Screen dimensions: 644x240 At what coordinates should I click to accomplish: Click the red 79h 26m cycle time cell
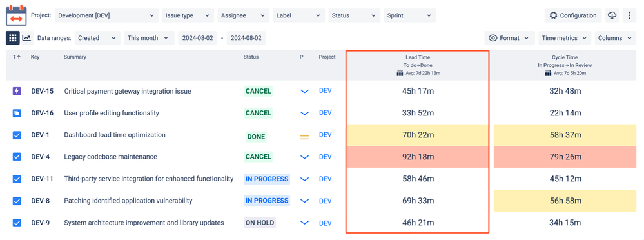565,157
